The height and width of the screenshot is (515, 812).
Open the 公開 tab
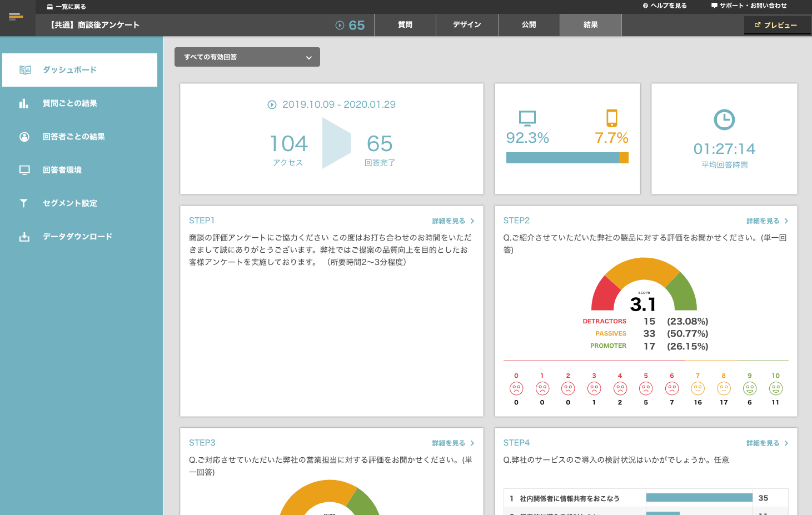tap(529, 25)
